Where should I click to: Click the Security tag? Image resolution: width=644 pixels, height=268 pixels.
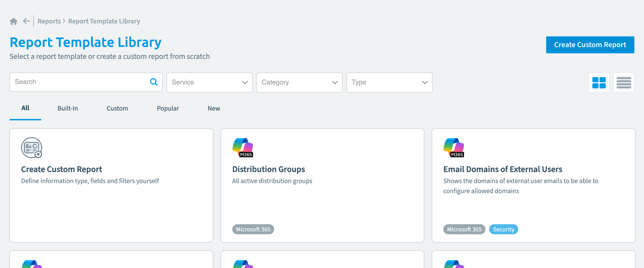pos(504,229)
